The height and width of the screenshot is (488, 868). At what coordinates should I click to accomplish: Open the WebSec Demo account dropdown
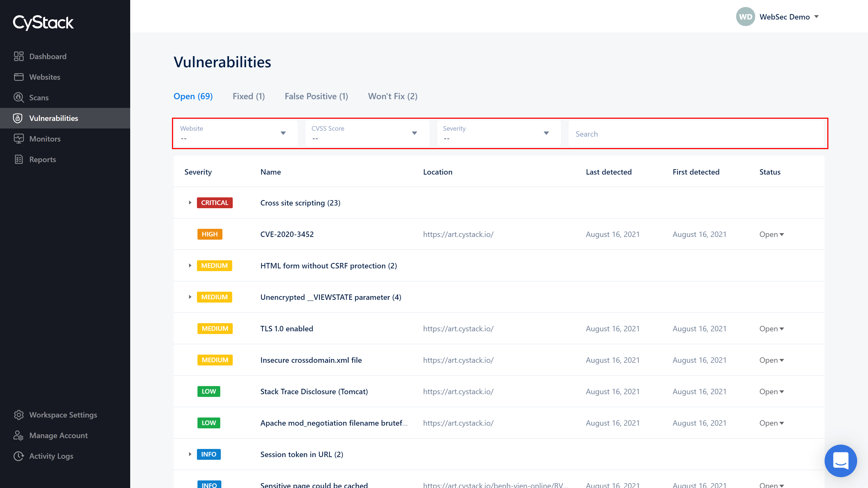click(x=789, y=17)
